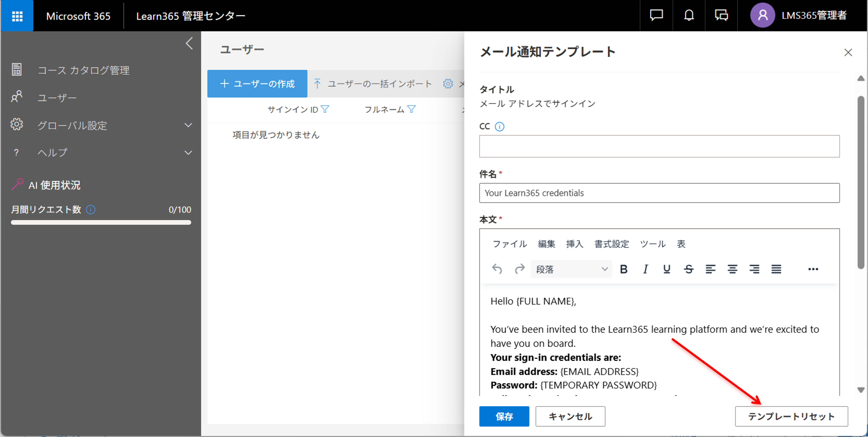
Task: Open the 段落 block format dropdown
Action: click(571, 269)
